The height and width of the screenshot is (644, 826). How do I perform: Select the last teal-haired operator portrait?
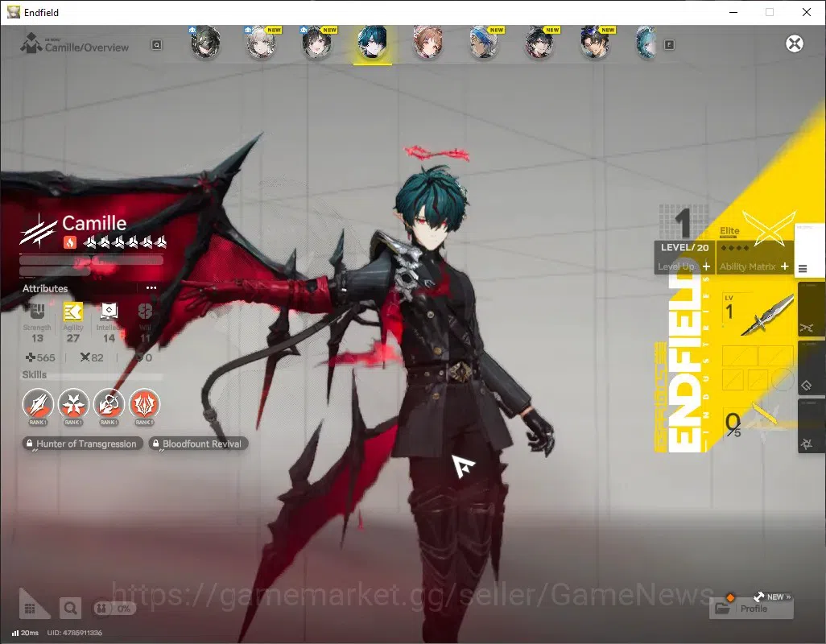[647, 43]
